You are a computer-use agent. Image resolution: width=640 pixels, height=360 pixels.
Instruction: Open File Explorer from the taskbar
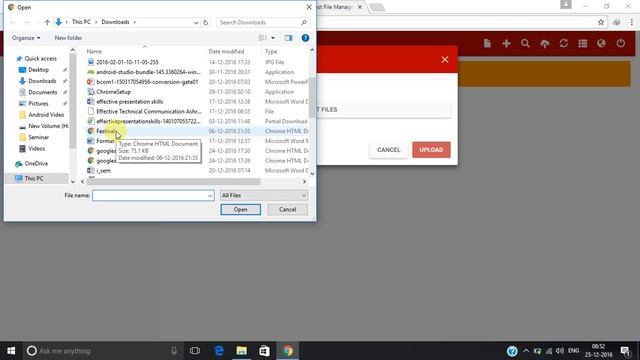[241, 351]
